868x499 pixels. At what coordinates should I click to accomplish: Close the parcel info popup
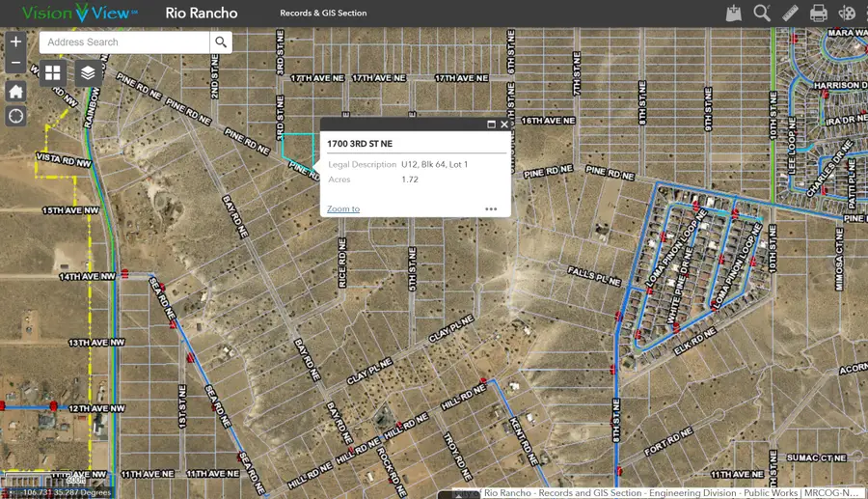click(x=504, y=125)
